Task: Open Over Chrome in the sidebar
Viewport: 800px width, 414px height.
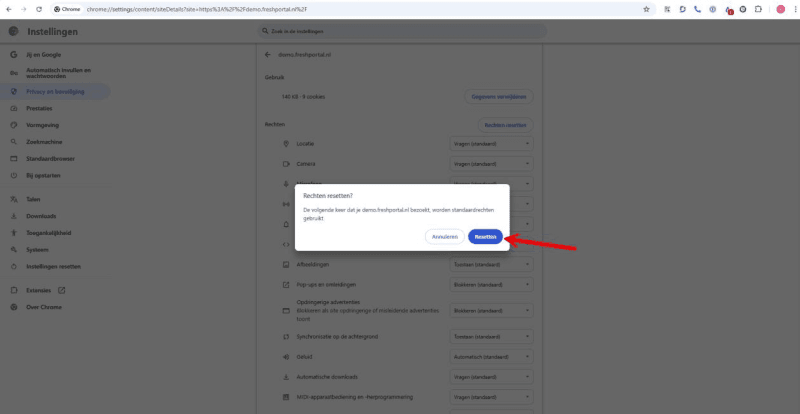Action: coord(55,307)
